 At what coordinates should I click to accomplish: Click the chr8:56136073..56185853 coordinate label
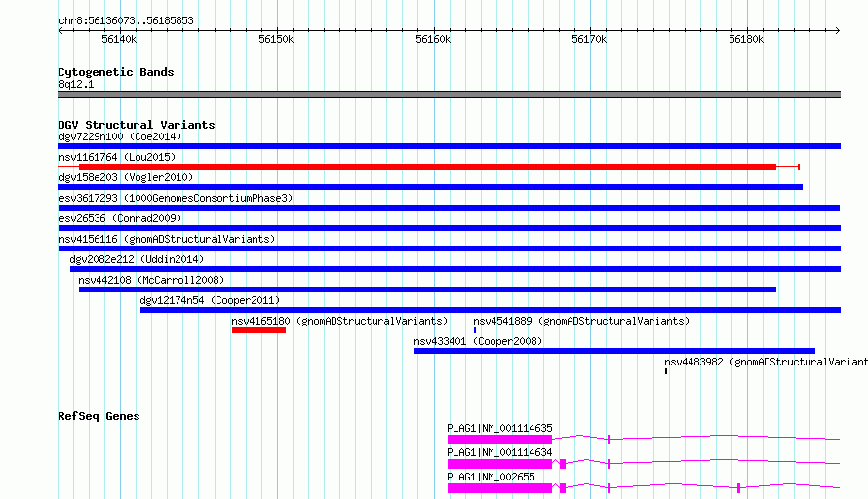[126, 21]
